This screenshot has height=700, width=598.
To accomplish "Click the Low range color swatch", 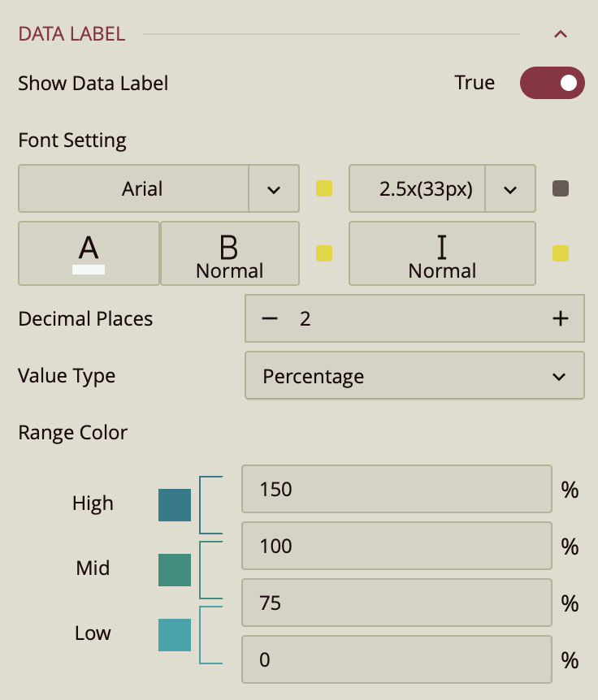I will pyautogui.click(x=175, y=634).
